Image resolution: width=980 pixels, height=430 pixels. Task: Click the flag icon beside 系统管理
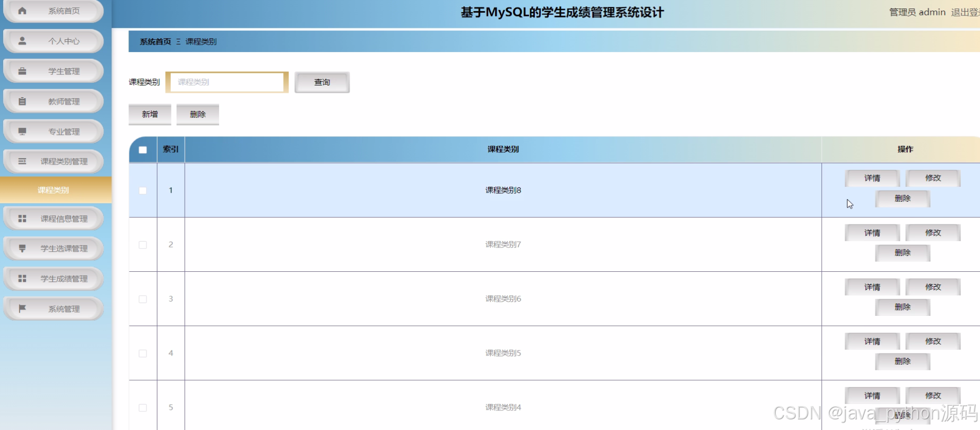pos(22,309)
